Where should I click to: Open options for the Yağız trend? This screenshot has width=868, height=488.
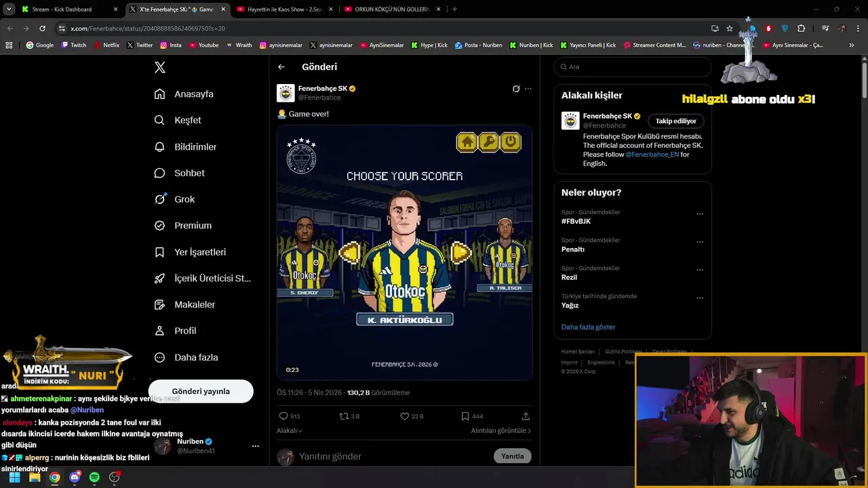[700, 298]
